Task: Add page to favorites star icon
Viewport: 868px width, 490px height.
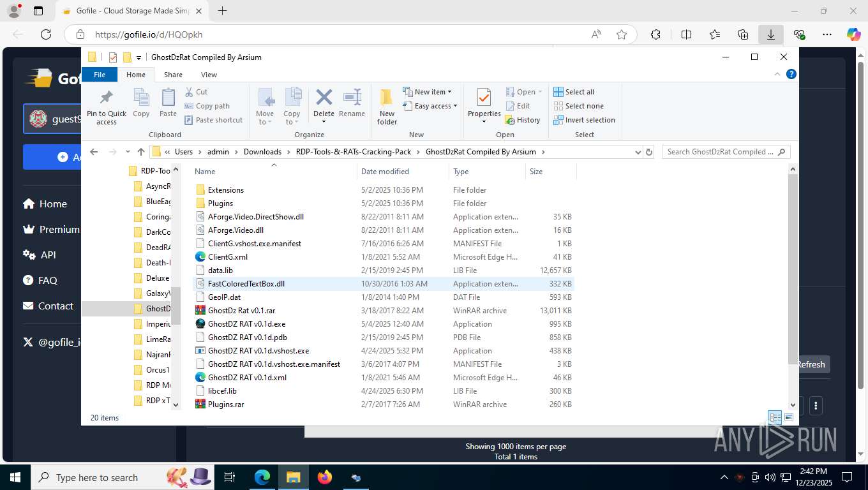Action: [x=622, y=34]
